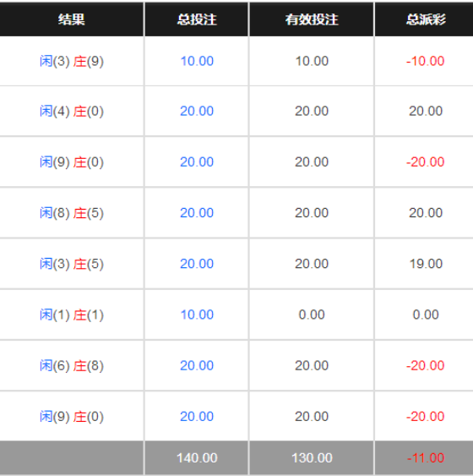Open the 20.00 total bet link for 闲(3) 庄(5)
The image size is (473, 476).
coord(197,264)
